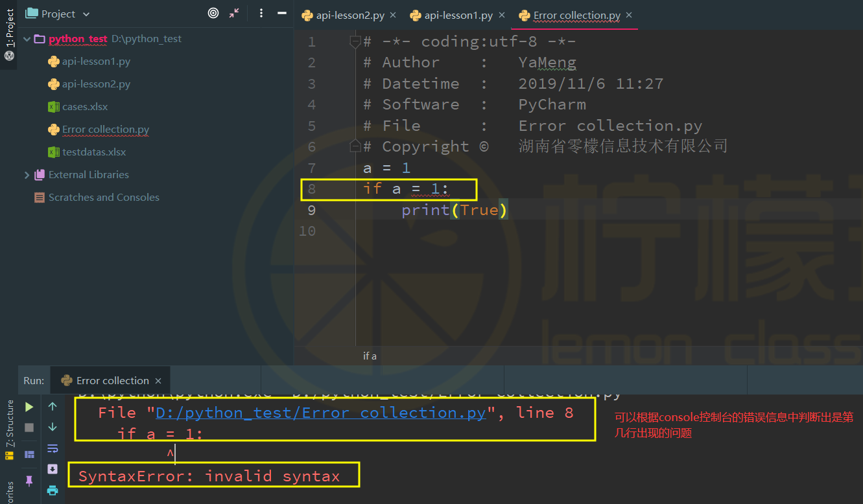Select cases.xlsx in project tree
This screenshot has width=863, height=504.
tap(85, 107)
